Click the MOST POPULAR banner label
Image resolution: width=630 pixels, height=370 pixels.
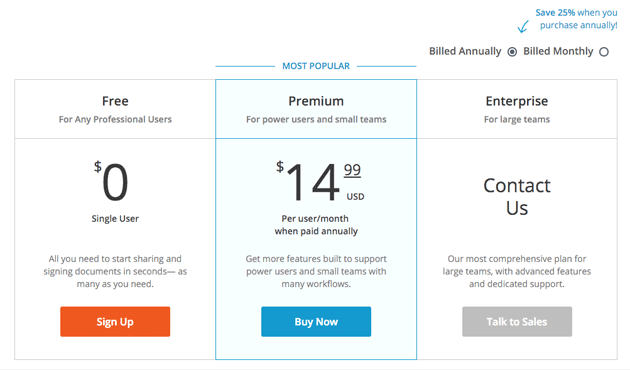tap(316, 66)
